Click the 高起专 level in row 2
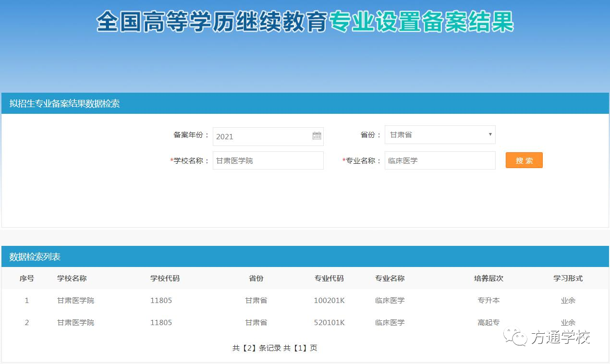The width and height of the screenshot is (610, 364). coord(488,323)
